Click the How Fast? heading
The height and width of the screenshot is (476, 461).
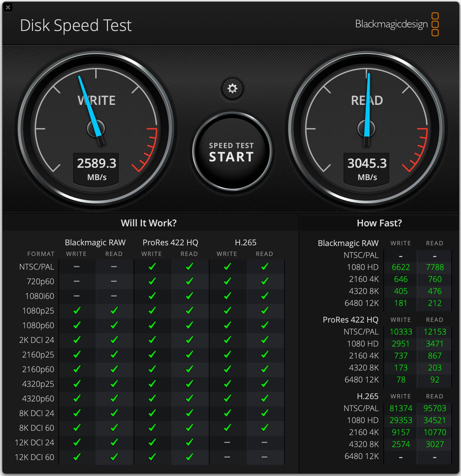coord(379,223)
